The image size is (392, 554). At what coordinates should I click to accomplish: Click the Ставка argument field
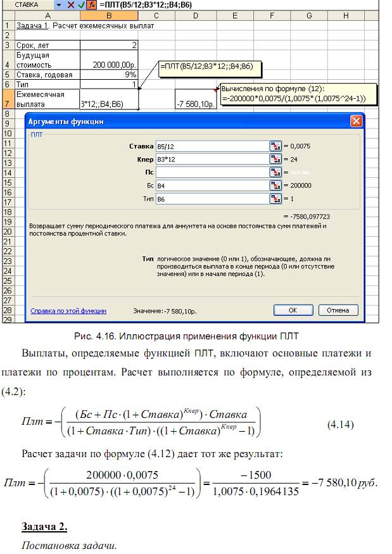coord(212,146)
